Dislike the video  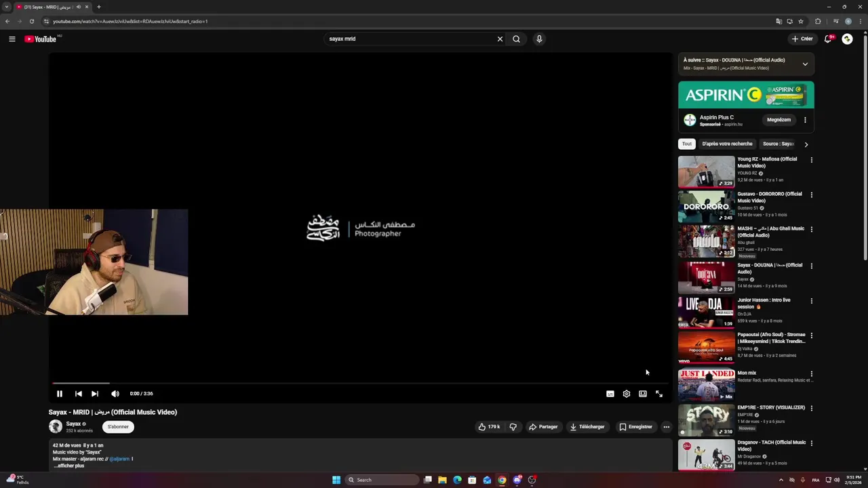513,427
